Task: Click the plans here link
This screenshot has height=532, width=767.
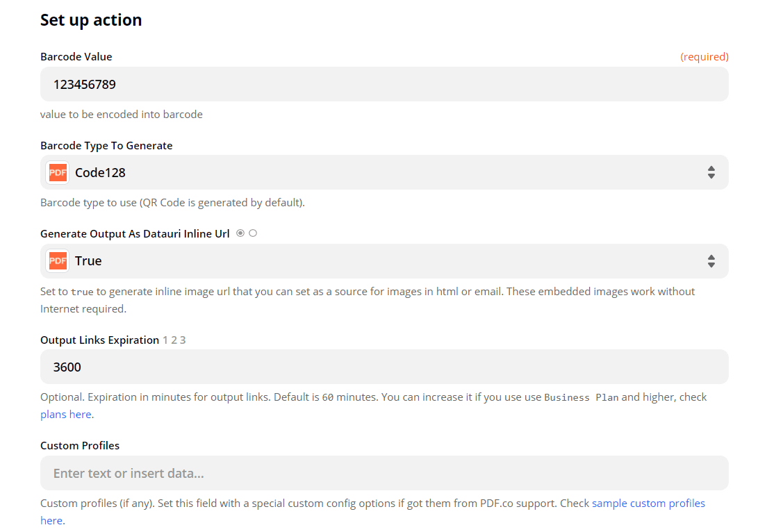Action: (65, 413)
